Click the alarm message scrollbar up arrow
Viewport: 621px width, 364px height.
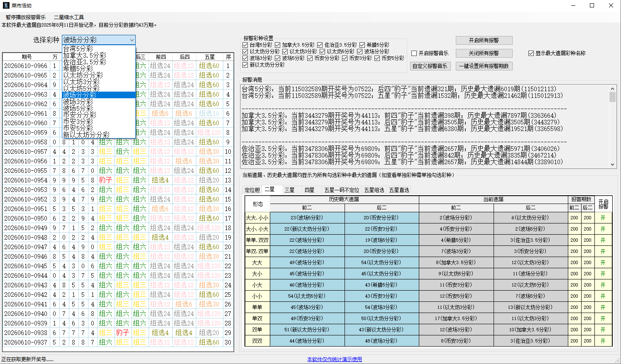point(612,88)
